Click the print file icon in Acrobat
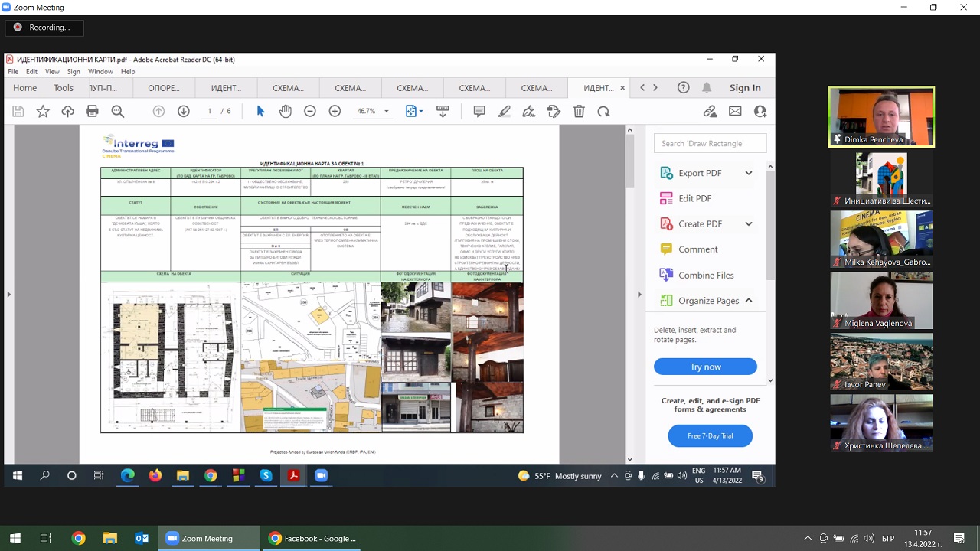 [x=93, y=111]
